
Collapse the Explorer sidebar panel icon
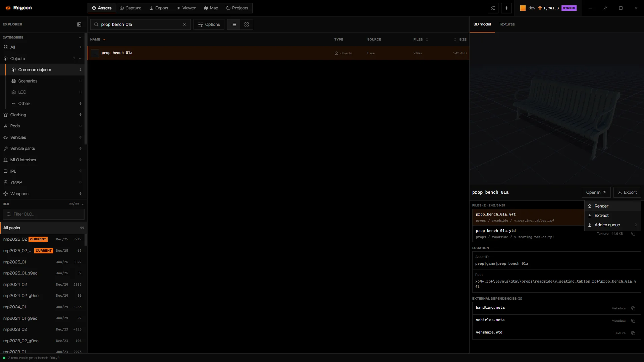pos(79,24)
